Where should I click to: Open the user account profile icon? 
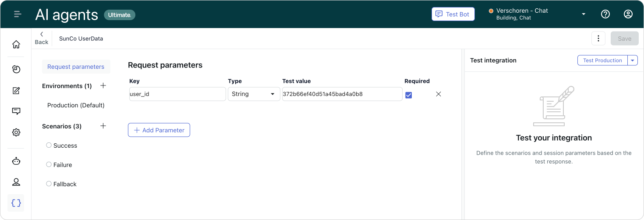(x=628, y=14)
